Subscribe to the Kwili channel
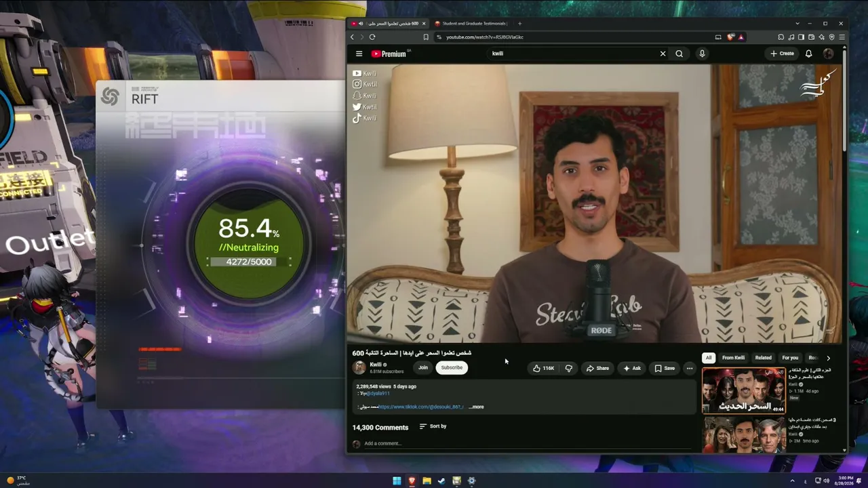The image size is (868, 488). (x=452, y=368)
